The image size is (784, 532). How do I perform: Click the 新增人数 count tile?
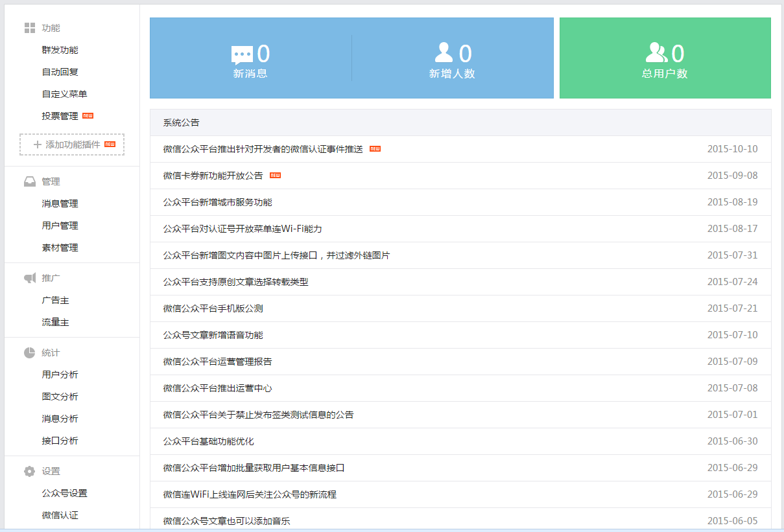452,58
